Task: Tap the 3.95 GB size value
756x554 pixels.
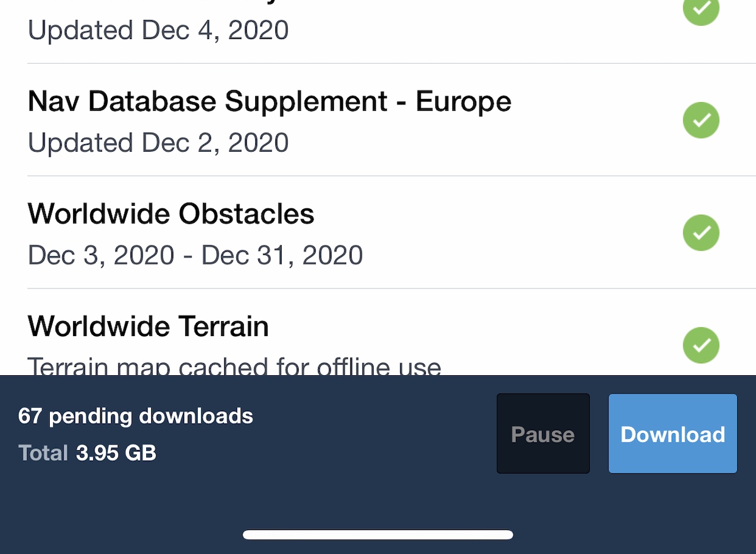Action: click(116, 453)
